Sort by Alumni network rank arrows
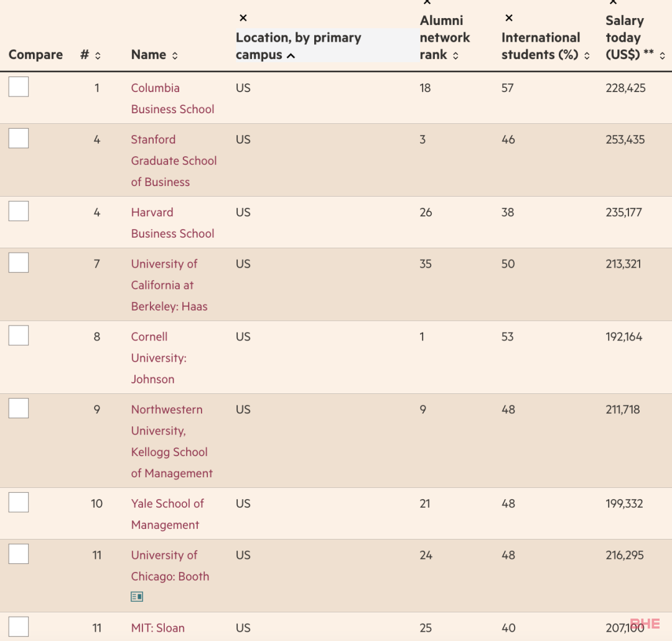 pyautogui.click(x=455, y=56)
